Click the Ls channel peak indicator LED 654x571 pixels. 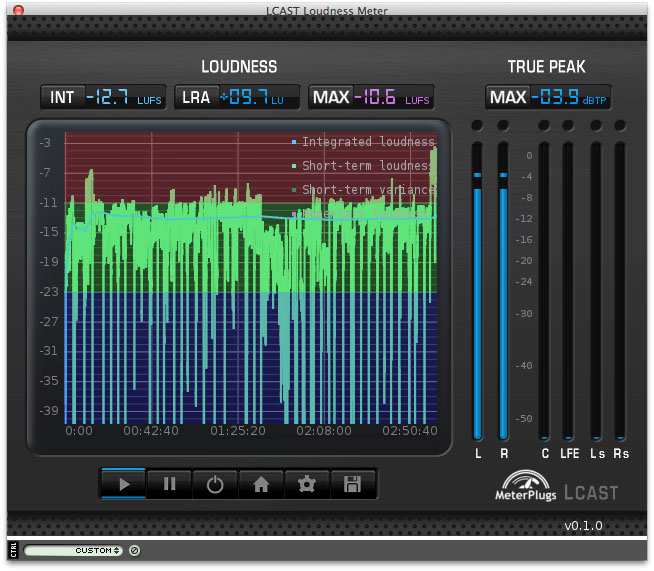point(596,125)
